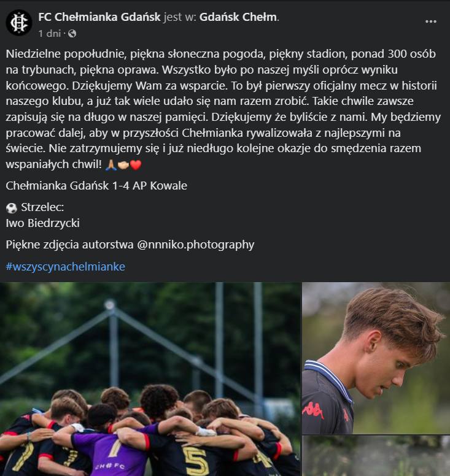
Task: Open the FC Chełmianka Gdańsk page name
Action: (99, 17)
